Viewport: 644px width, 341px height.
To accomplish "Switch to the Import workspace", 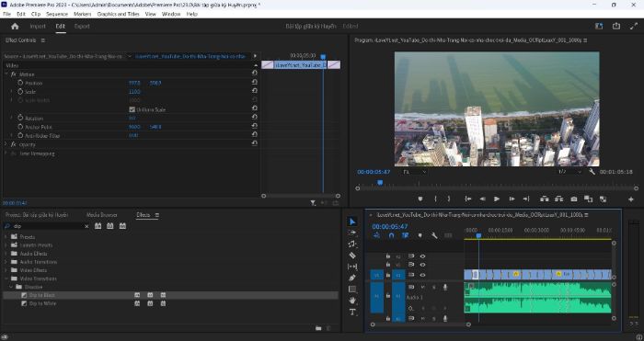I will (x=38, y=27).
